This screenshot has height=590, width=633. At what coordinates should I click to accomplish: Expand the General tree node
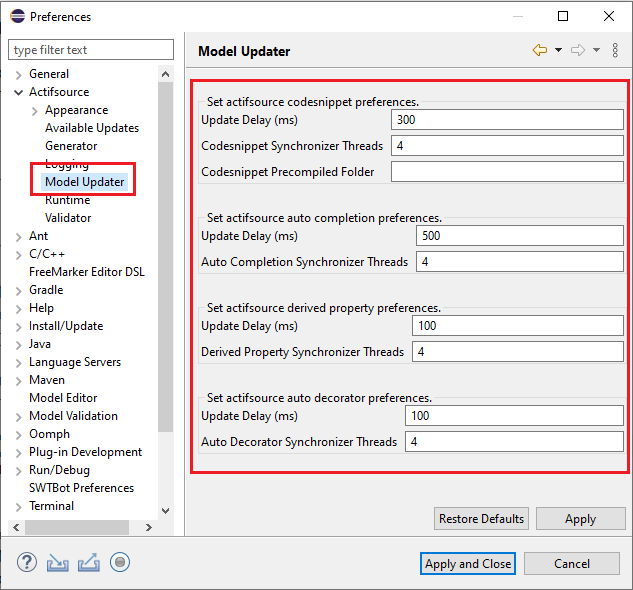[x=18, y=75]
